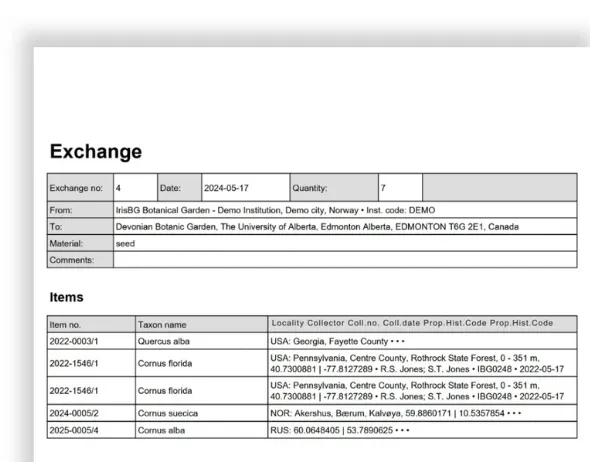This screenshot has height=462, width=590.
Task: Click item number 2022-0003/1
Action: point(74,341)
